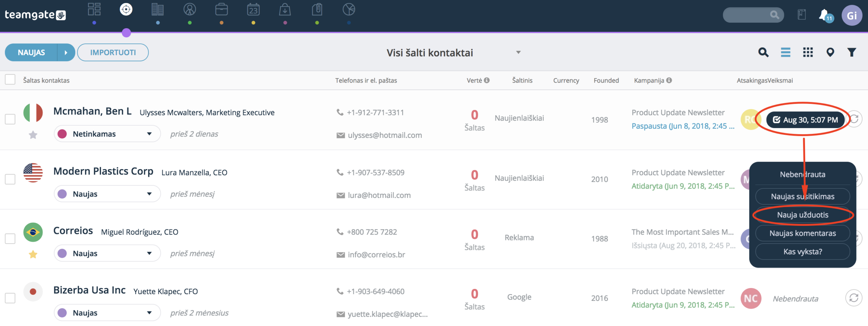
Task: Expand the arrow beside NAUJAS button
Action: (x=66, y=52)
